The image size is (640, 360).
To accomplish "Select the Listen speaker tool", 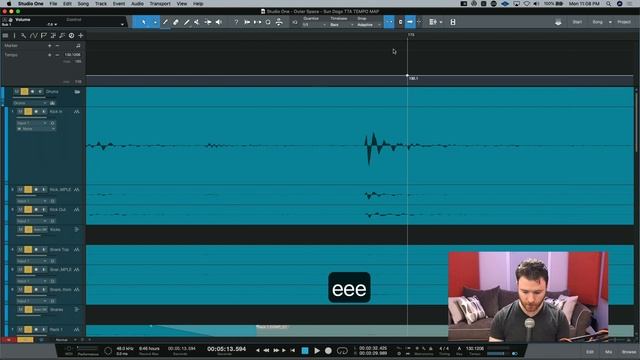I will 219,22.
